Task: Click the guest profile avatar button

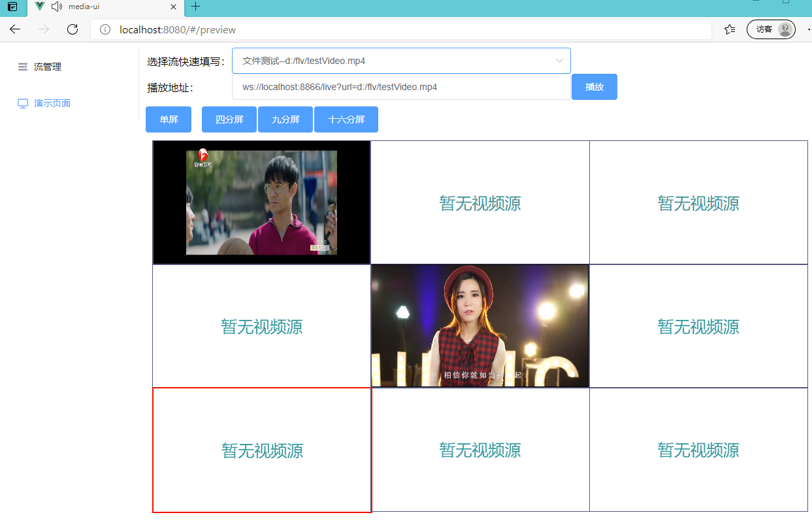Action: coord(771,29)
